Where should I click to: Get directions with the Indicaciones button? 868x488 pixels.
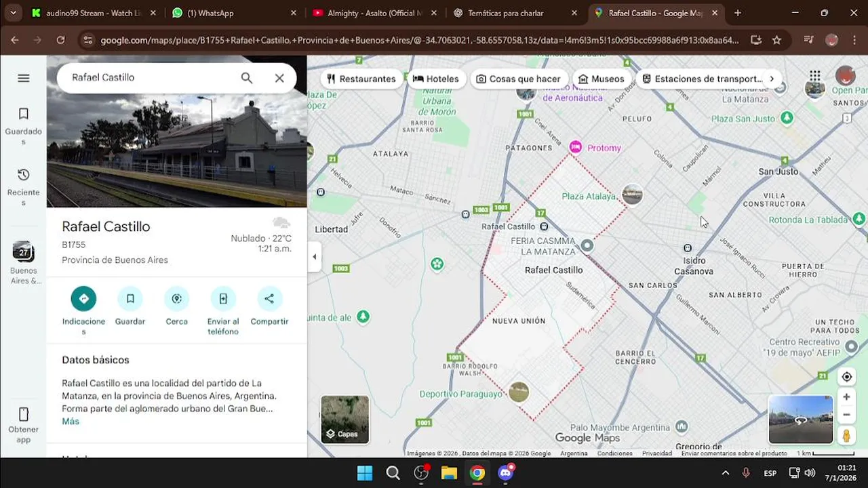[x=83, y=298]
